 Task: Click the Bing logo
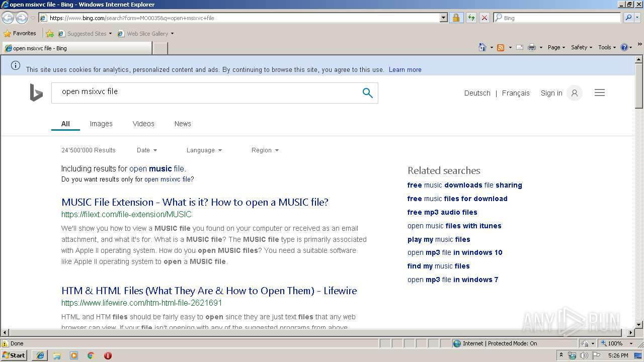(36, 93)
